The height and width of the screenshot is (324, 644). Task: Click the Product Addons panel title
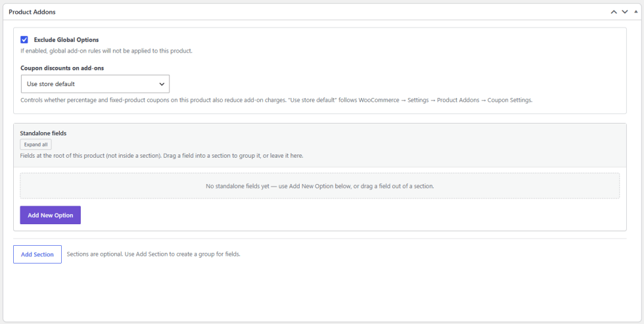[x=32, y=12]
